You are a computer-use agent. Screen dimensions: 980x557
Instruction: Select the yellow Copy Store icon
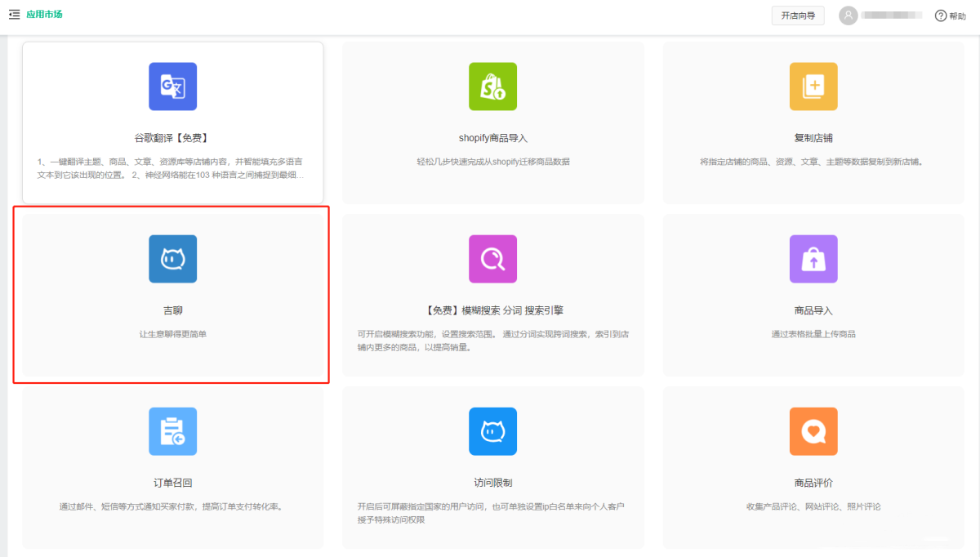(813, 87)
